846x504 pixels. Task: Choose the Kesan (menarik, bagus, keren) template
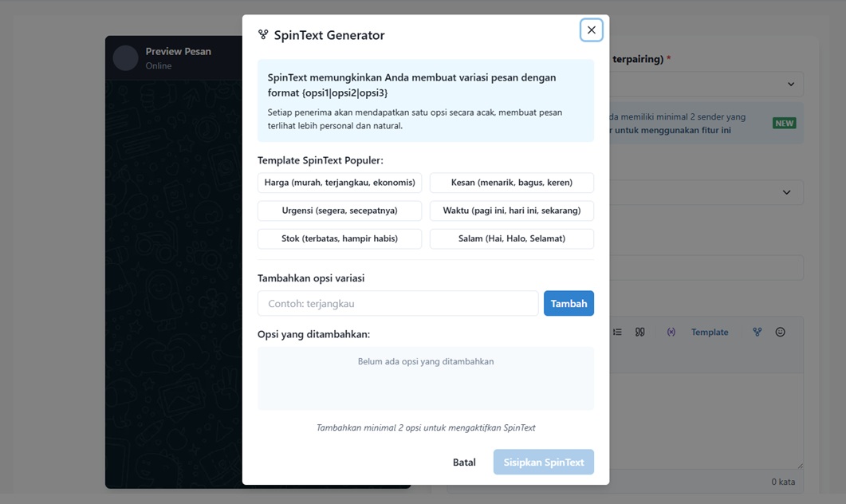point(512,183)
